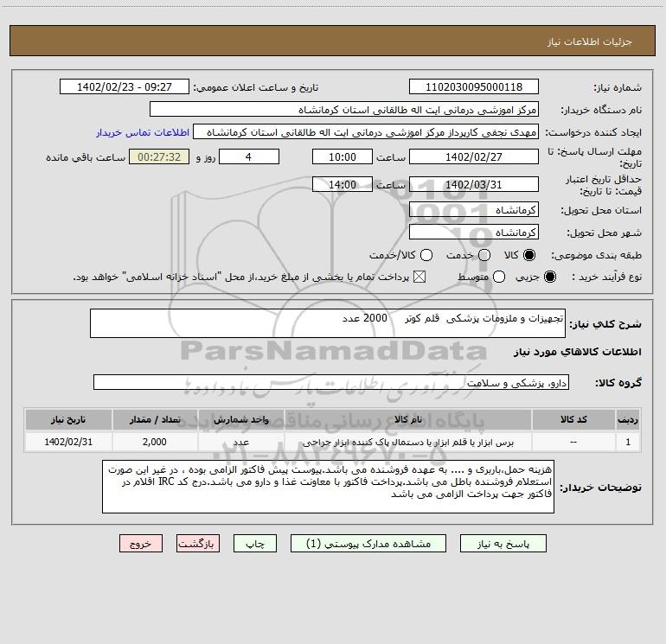Click the days remaining field 4
This screenshot has width=666, height=644.
[249, 156]
